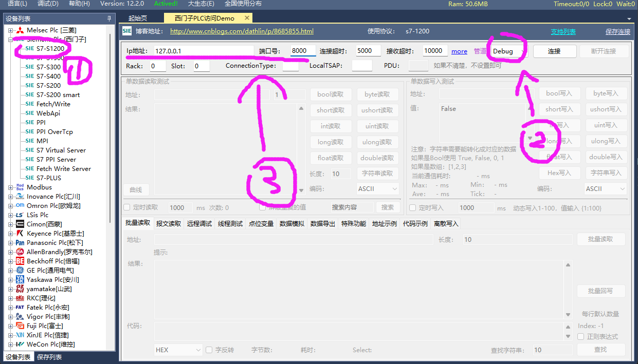Click the more link beside receive timeout
Screen dimensions: 638x364
460,51
